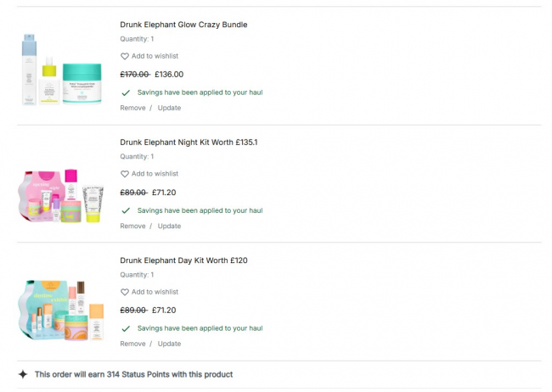Update the Glow Crazy Bundle quantity
Screen dimensions: 552x392
(x=169, y=108)
